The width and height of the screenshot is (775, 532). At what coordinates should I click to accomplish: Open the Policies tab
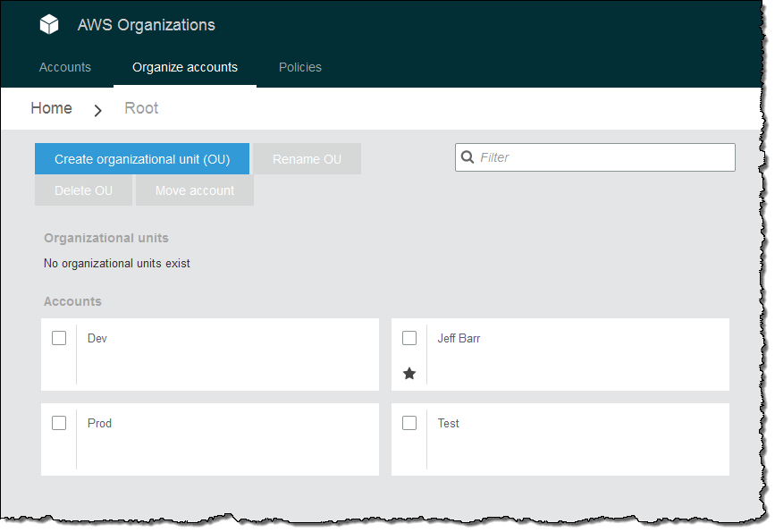tap(300, 68)
